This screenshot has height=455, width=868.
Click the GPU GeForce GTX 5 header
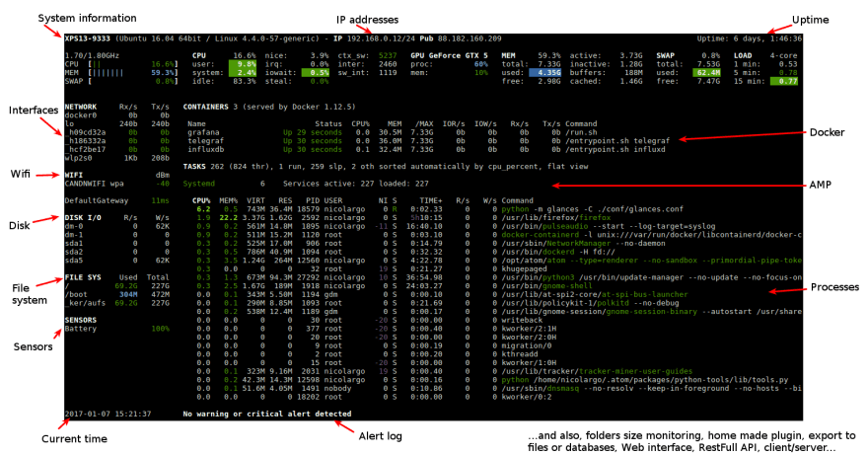click(450, 55)
